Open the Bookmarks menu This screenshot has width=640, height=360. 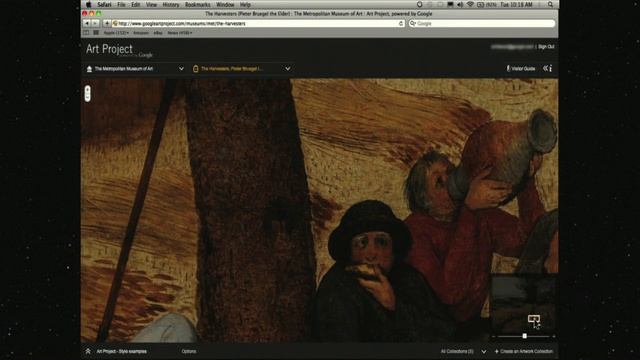(198, 4)
